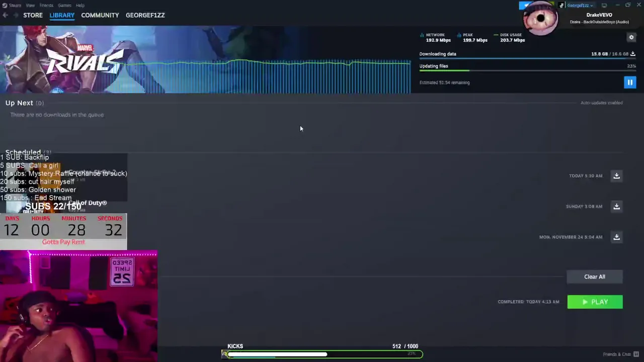This screenshot has height=362, width=644.
Task: Click the NETWORK 192.9 Mbps stat
Action: (436, 38)
